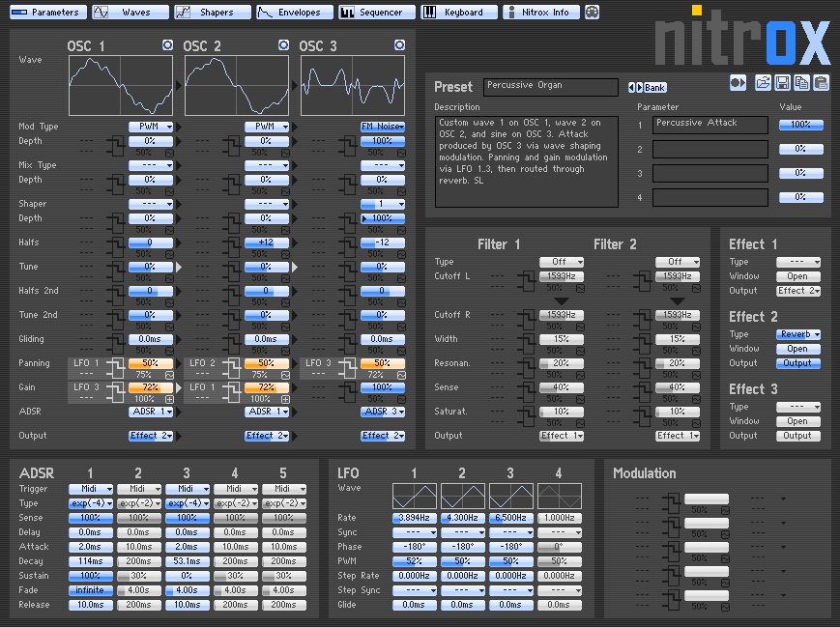Viewport: 840px width, 627px height.
Task: Open the Effect 2 window
Action: click(798, 349)
